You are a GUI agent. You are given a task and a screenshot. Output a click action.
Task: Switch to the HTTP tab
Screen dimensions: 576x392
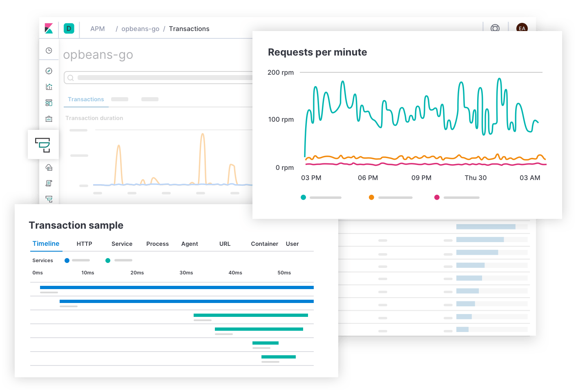[x=84, y=244]
